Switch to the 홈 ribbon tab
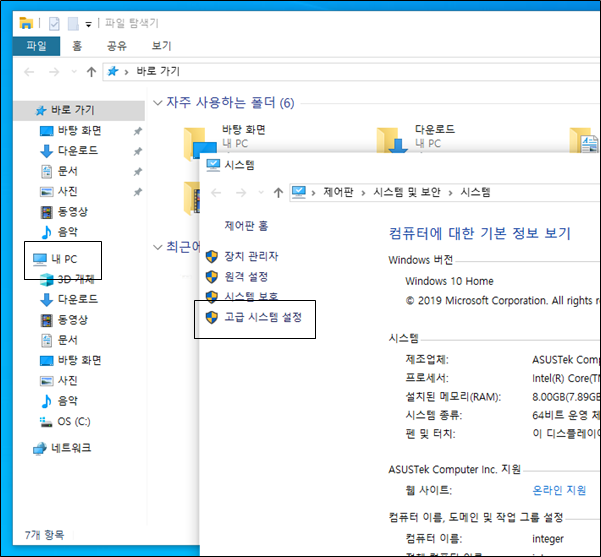 [x=77, y=46]
